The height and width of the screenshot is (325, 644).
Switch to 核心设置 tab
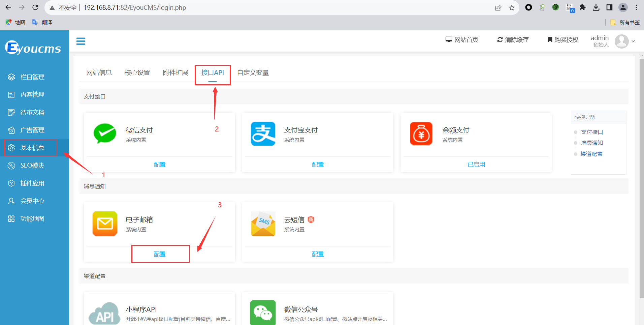point(137,72)
